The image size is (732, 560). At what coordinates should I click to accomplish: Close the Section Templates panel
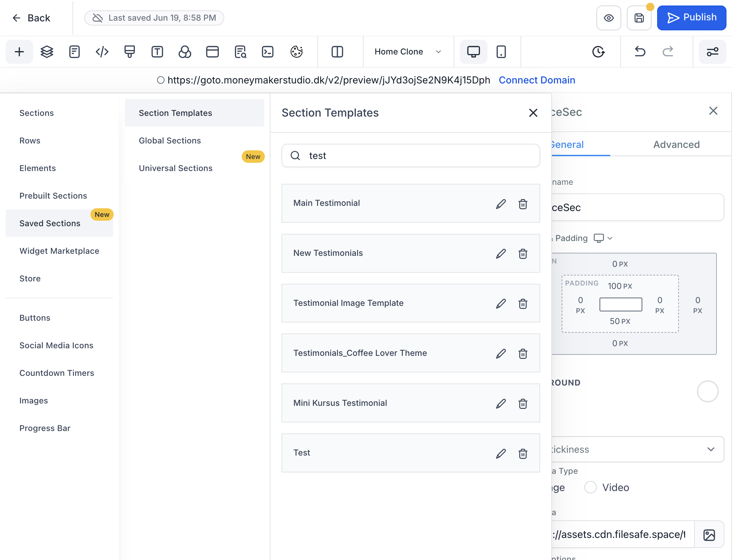(533, 113)
